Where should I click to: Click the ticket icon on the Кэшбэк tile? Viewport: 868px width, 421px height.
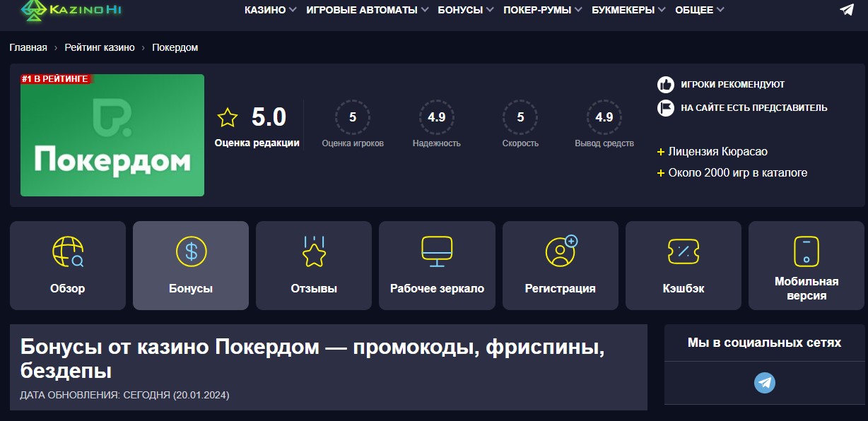tap(684, 251)
